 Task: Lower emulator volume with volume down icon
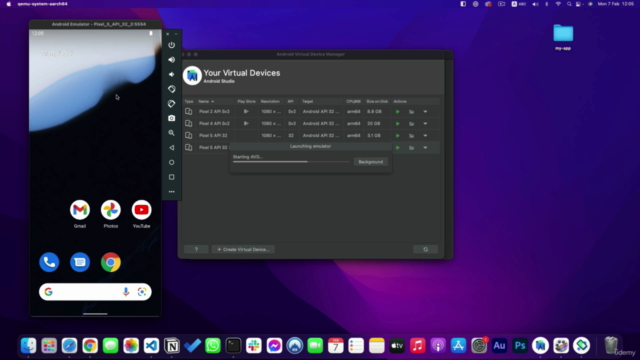[x=171, y=74]
